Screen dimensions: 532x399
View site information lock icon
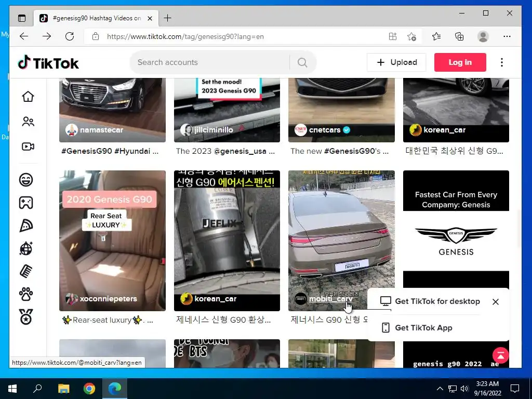(96, 36)
